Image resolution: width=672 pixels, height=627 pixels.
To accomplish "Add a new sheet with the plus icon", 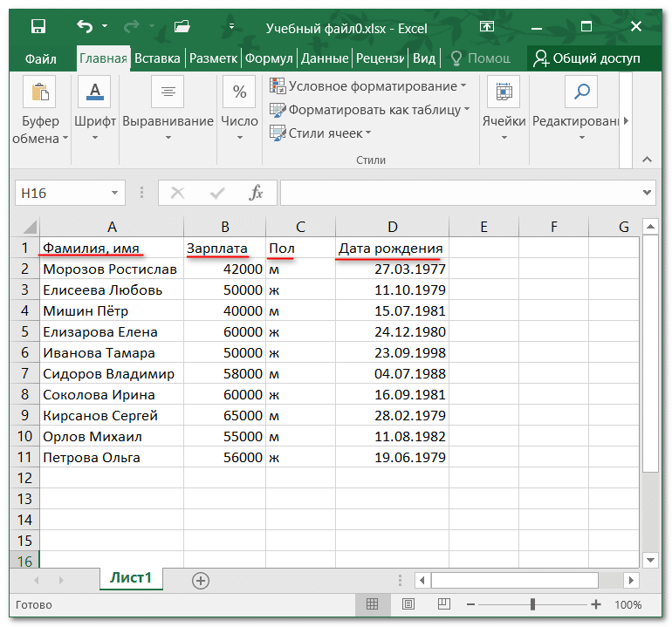I will pos(201,581).
